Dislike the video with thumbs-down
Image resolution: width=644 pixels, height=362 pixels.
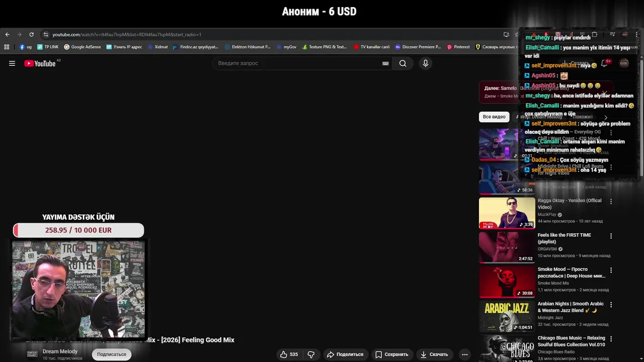(x=311, y=354)
